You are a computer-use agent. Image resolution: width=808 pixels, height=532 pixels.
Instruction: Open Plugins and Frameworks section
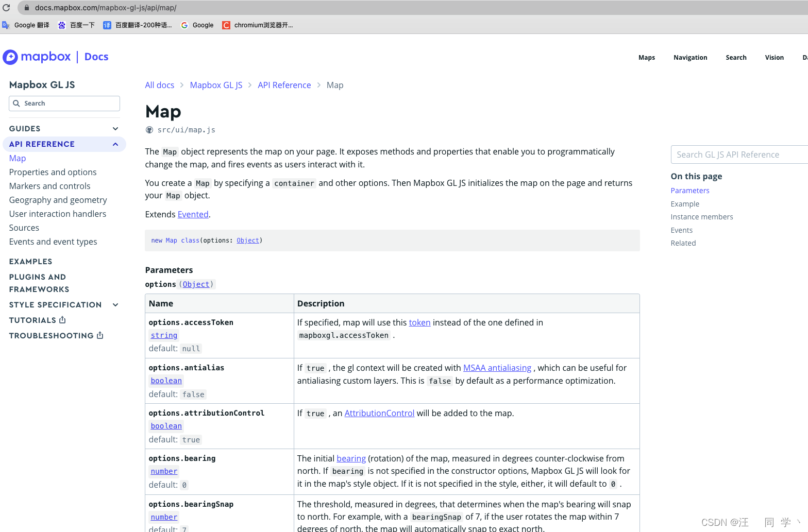click(39, 283)
